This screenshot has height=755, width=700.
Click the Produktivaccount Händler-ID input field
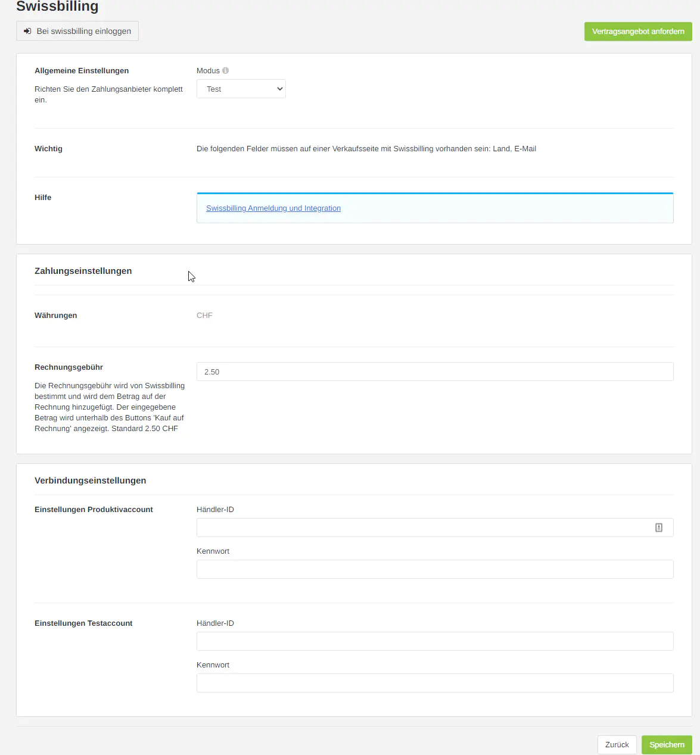423,528
